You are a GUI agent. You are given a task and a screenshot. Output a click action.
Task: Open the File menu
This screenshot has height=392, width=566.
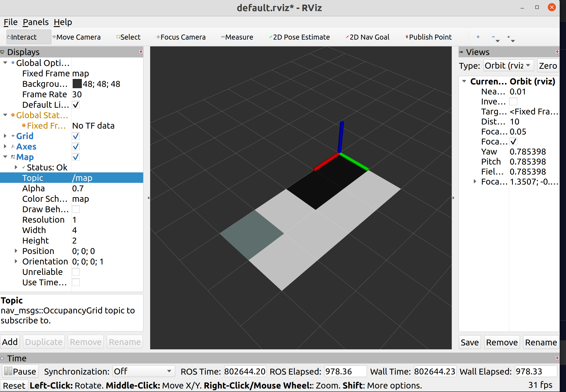[11, 22]
